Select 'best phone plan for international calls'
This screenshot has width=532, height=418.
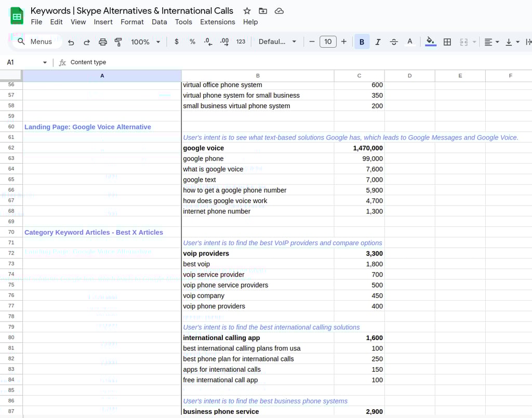(x=258, y=359)
